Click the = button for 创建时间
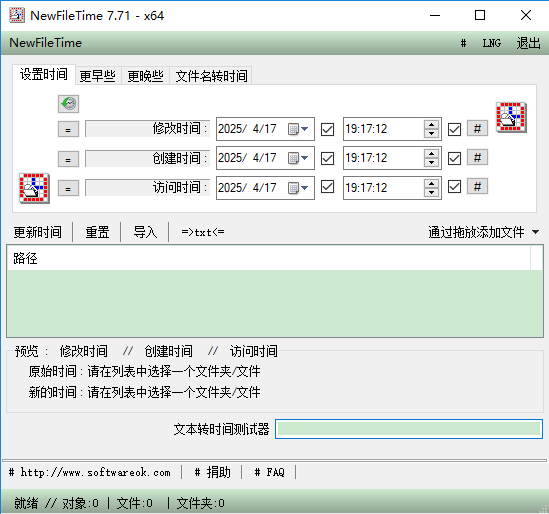The image size is (549, 514). [x=68, y=159]
